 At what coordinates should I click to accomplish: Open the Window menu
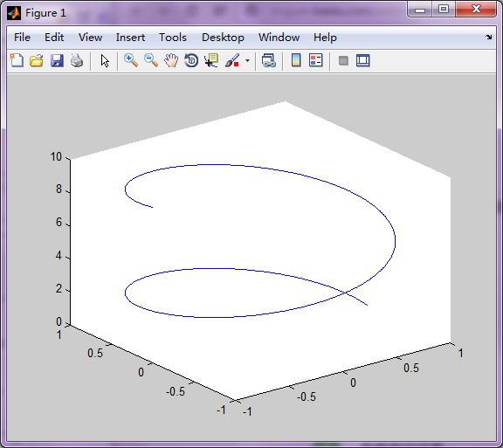279,38
